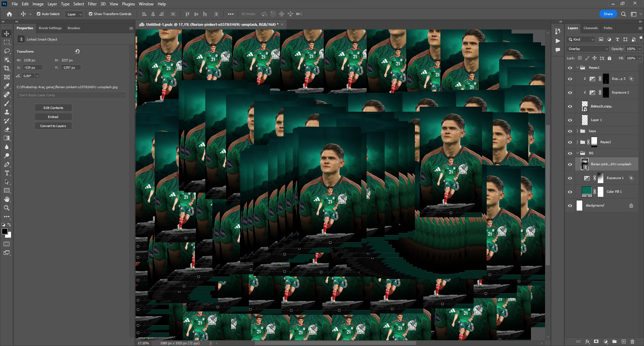Screen dimensions: 644x346
Task: Click the foreground color swatch
Action: point(5,232)
